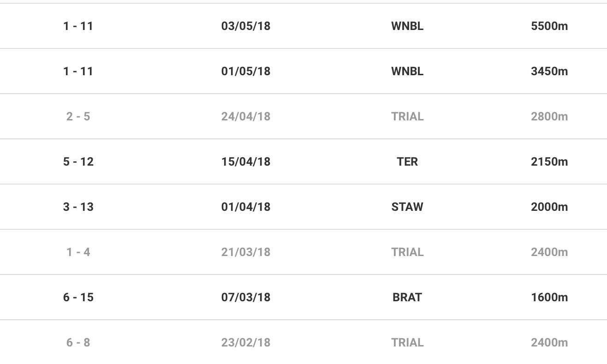Click the 21/03/18 trial date

pyautogui.click(x=245, y=252)
